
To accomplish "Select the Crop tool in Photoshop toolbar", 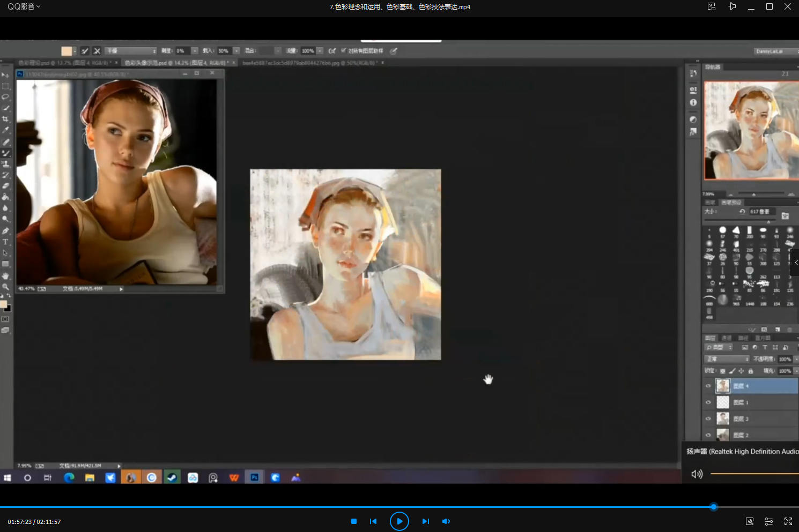I will [x=6, y=119].
